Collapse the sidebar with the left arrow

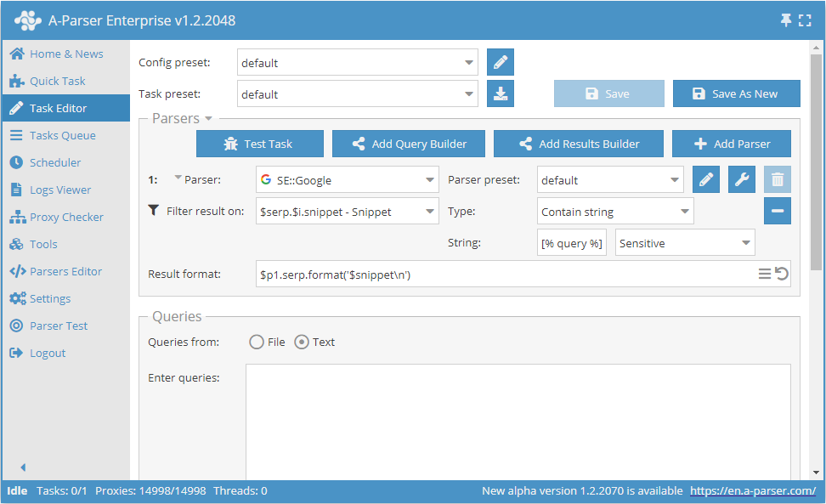pos(23,467)
